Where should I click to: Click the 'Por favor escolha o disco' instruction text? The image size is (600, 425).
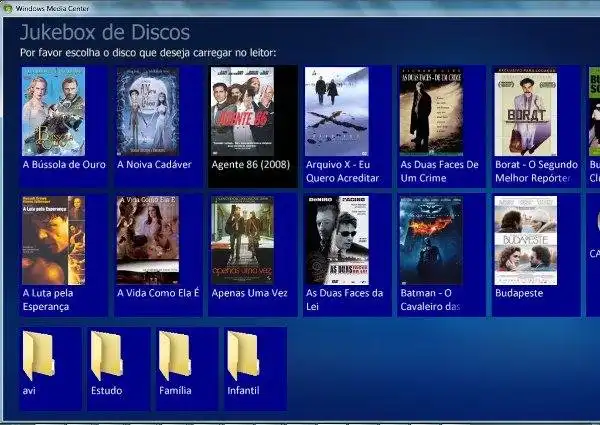click(x=148, y=53)
